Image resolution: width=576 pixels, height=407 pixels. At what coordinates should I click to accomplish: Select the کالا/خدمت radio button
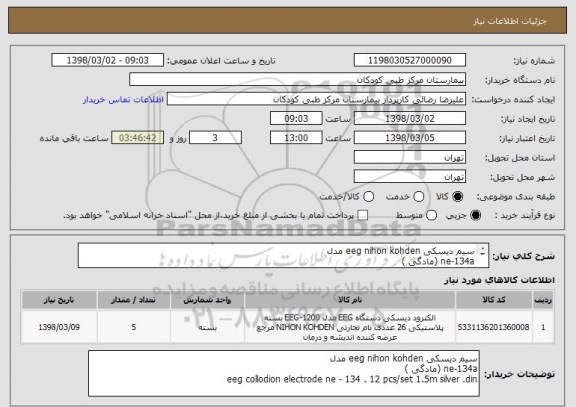tap(368, 197)
